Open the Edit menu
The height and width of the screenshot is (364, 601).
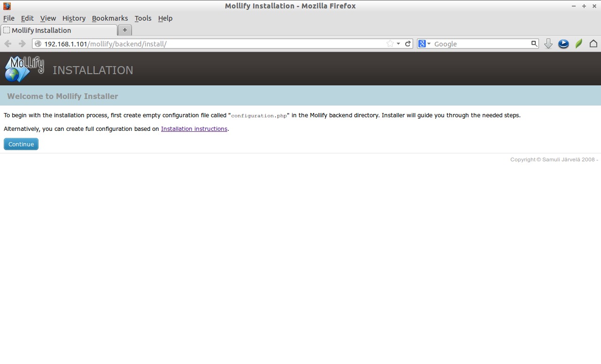pos(27,18)
